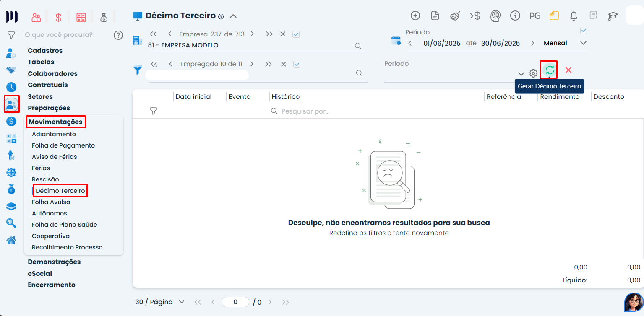This screenshot has height=316, width=644.
Task: Collapse the Décimo Terceiro header chevron
Action: [x=233, y=16]
